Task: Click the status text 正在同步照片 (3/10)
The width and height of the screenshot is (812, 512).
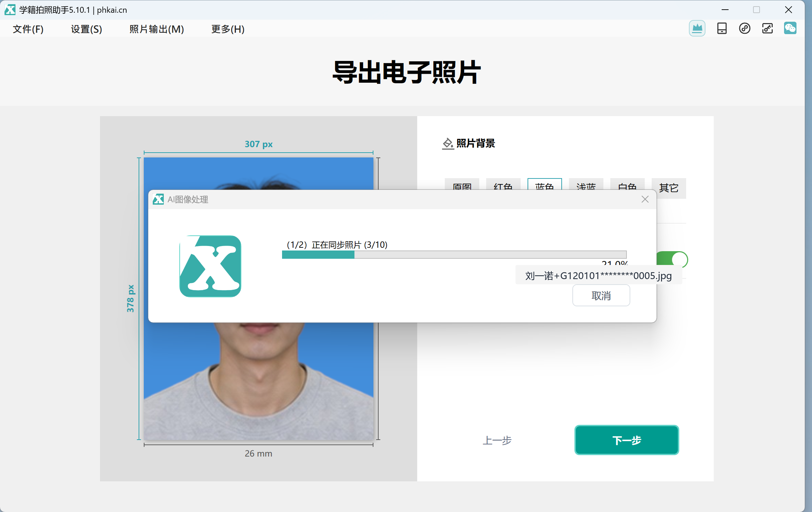Action: click(349, 245)
